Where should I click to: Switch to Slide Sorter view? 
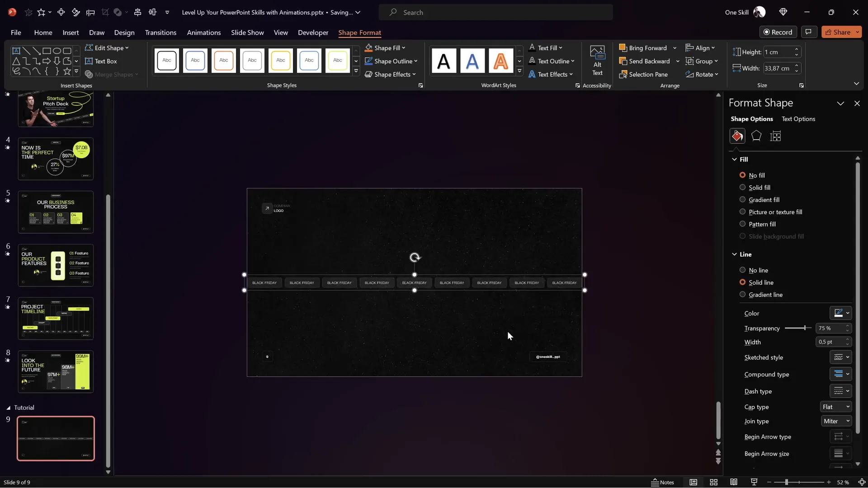click(x=713, y=482)
